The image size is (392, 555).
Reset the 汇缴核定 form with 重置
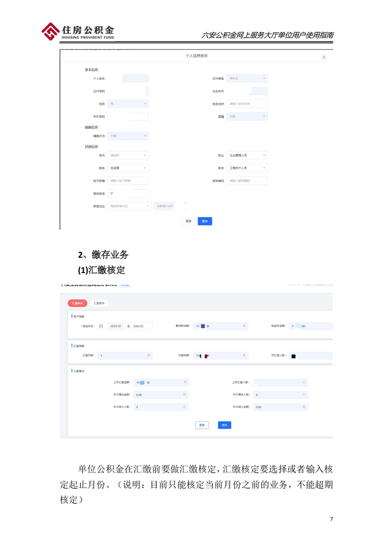pyautogui.click(x=202, y=425)
